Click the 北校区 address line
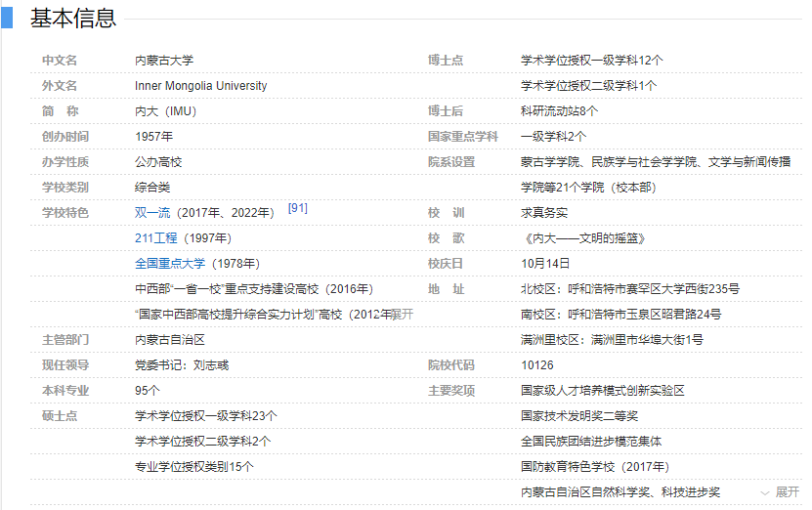The image size is (812, 510). (630, 289)
